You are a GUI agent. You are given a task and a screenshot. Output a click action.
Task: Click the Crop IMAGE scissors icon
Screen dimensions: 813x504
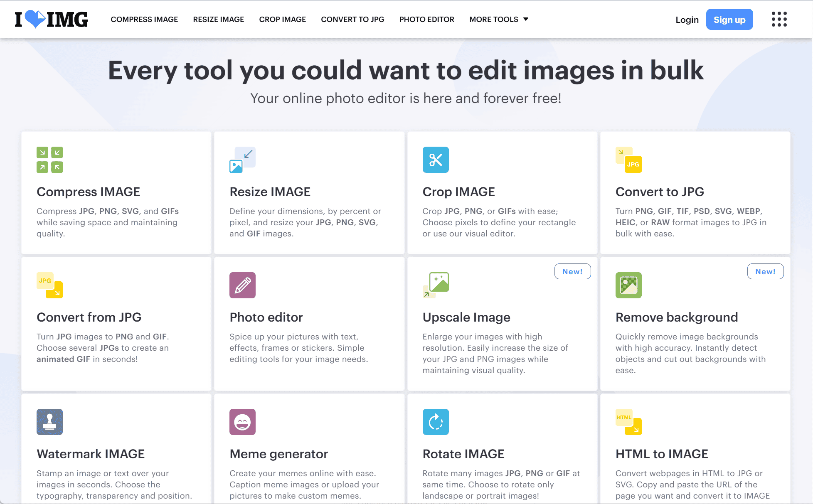435,160
